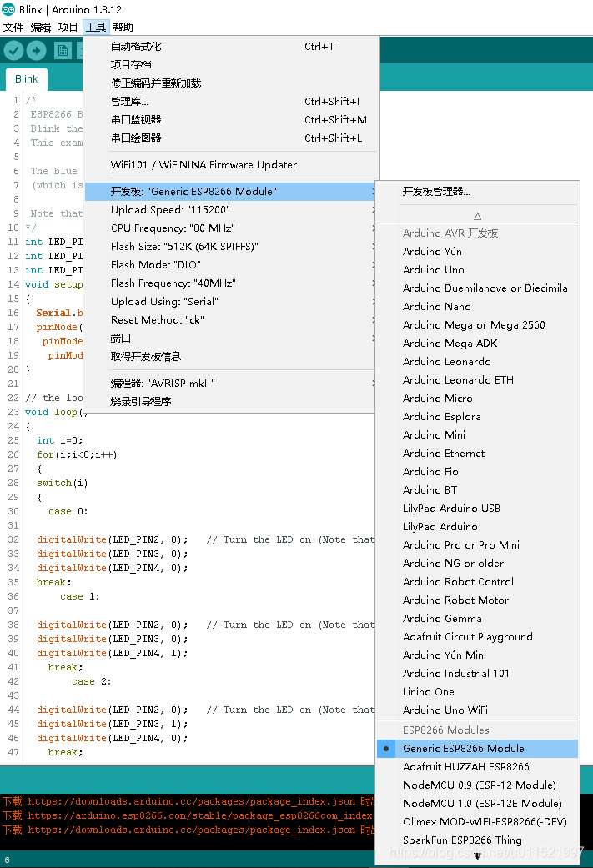Expand CPU Frequency 80 MHz submenu

(231, 228)
